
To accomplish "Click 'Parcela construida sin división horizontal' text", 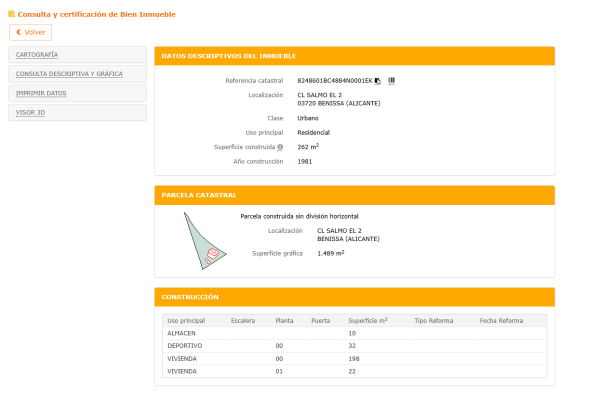I will click(x=299, y=217).
